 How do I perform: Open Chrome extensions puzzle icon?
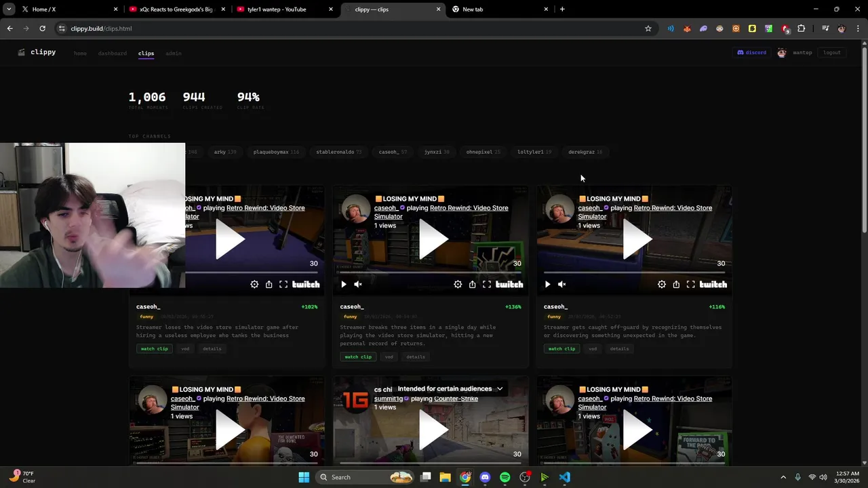pos(802,28)
